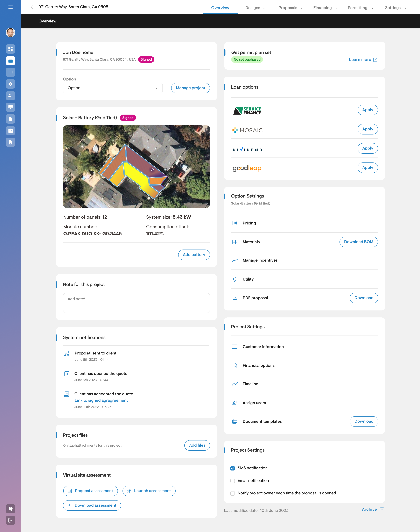Open the Option 1 dropdown
420x532 pixels.
point(112,88)
